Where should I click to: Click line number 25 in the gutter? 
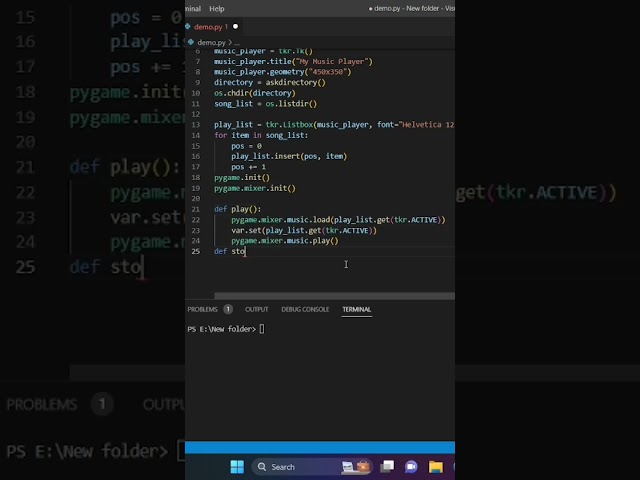pyautogui.click(x=196, y=251)
